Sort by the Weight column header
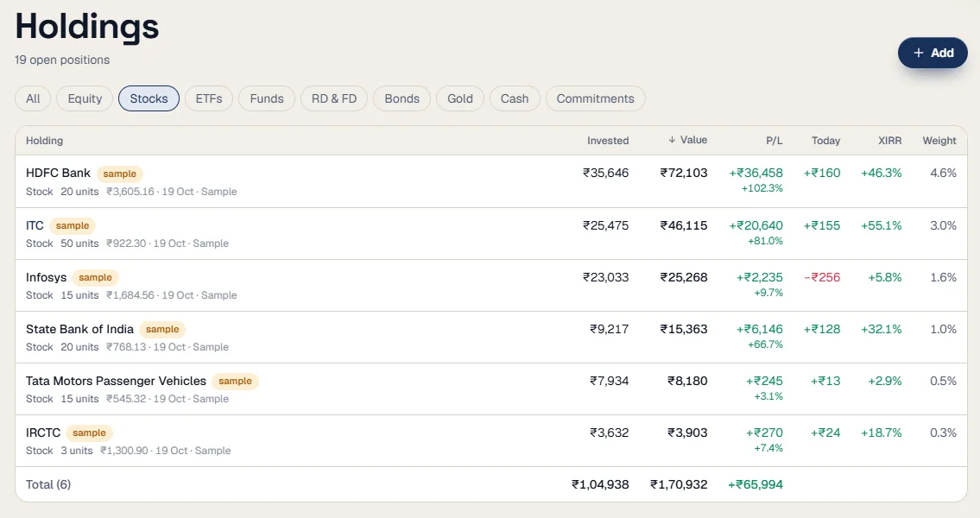Image resolution: width=980 pixels, height=518 pixels. pos(939,141)
